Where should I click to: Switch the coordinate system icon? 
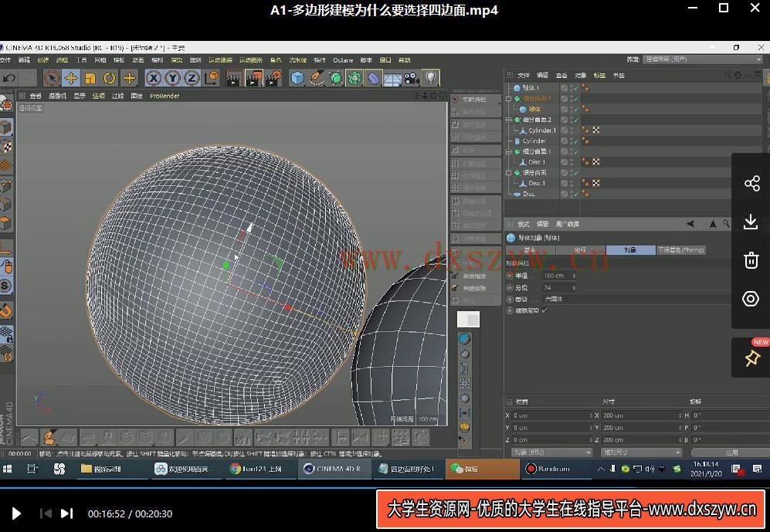coord(212,78)
